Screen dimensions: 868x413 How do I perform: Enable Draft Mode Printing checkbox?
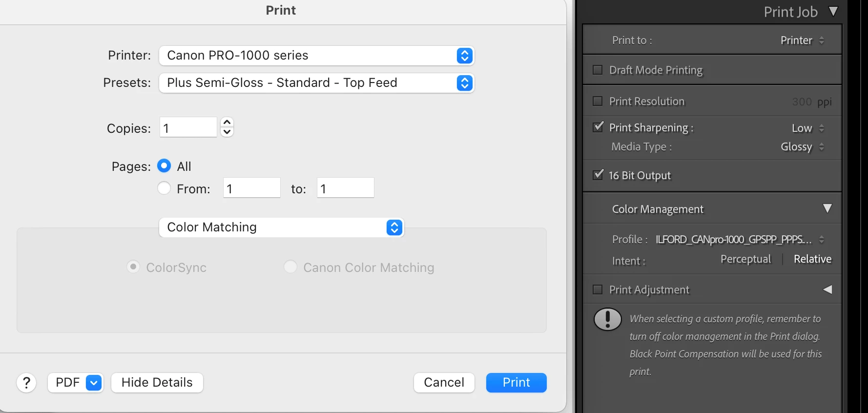tap(598, 70)
